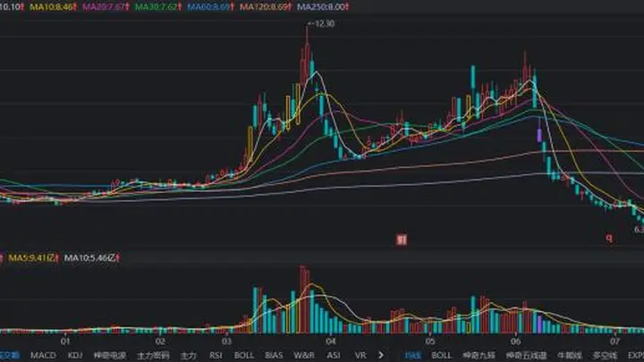Select BOLL tab between RSI and BIAS
This screenshot has height=362, width=644.
244,355
